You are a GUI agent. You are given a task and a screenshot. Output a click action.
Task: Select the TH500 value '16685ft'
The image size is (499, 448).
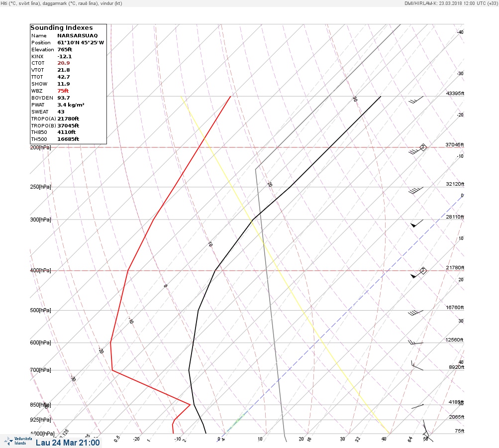point(68,139)
